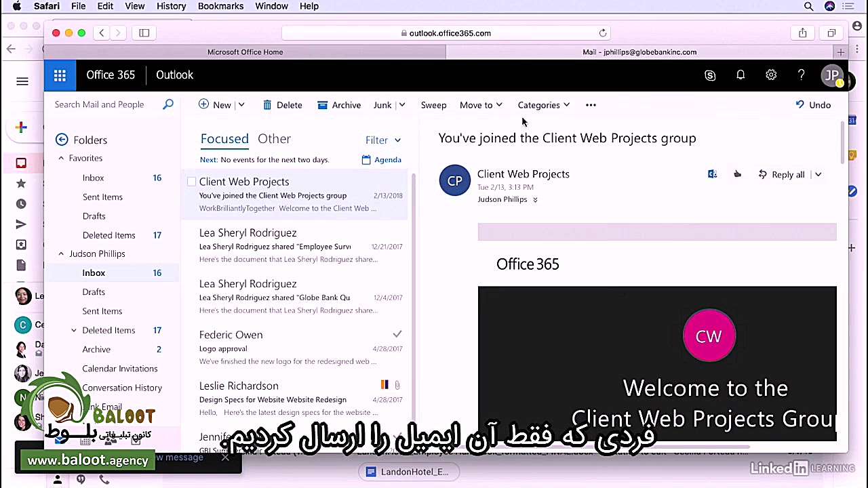The image size is (868, 488).
Task: Tick the checkbox beside Client Web Projects
Action: click(191, 182)
